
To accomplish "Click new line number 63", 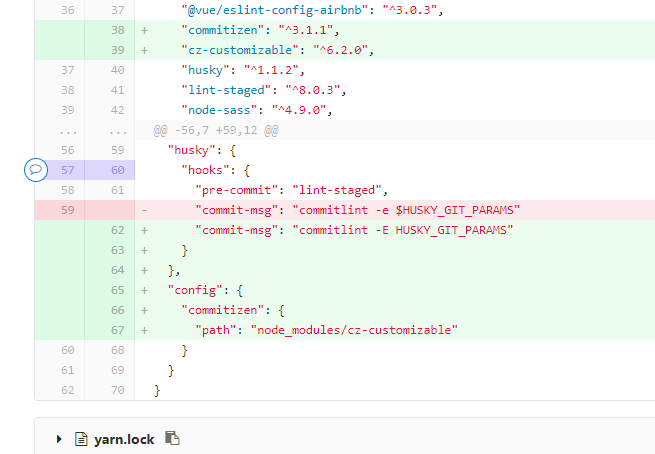I will (x=117, y=250).
